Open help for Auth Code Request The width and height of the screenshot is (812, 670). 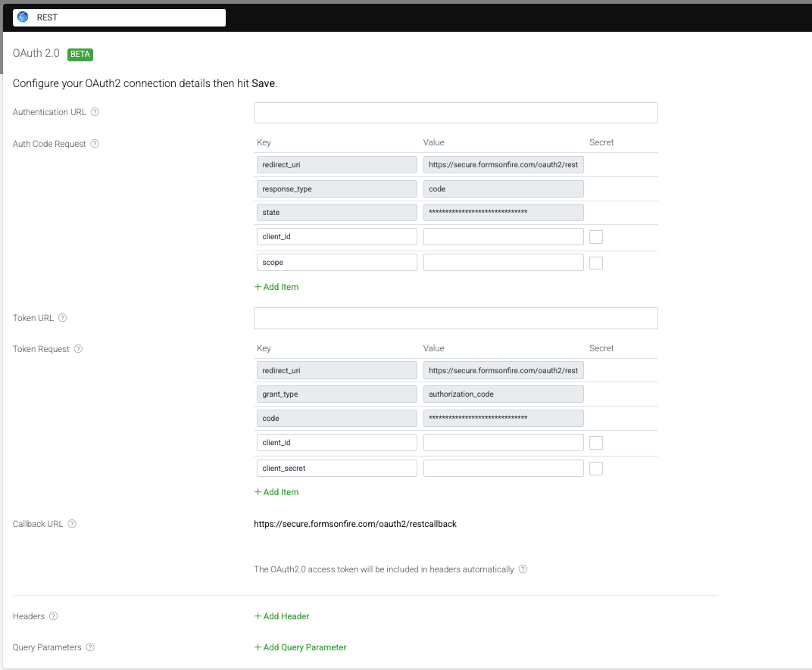95,143
